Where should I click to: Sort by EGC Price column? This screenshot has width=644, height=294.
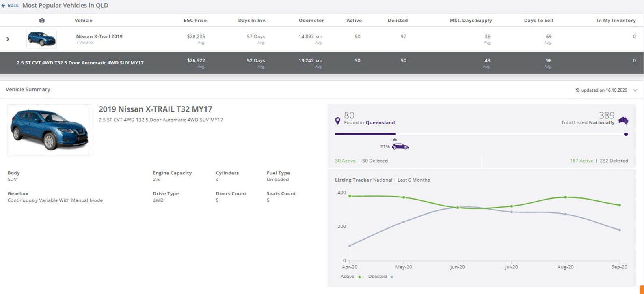195,20
